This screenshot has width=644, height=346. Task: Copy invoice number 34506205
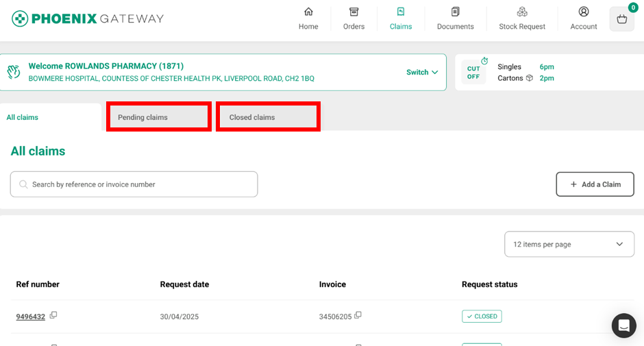click(358, 316)
